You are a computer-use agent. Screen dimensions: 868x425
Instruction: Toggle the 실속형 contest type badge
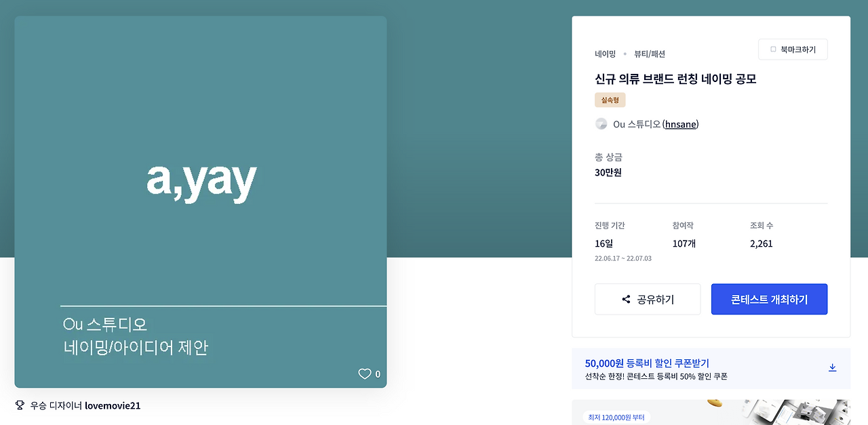pos(610,99)
